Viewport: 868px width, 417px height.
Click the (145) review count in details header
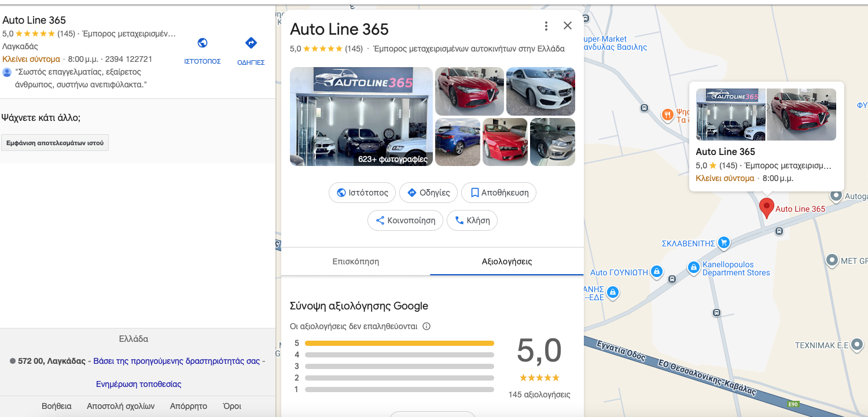(354, 49)
